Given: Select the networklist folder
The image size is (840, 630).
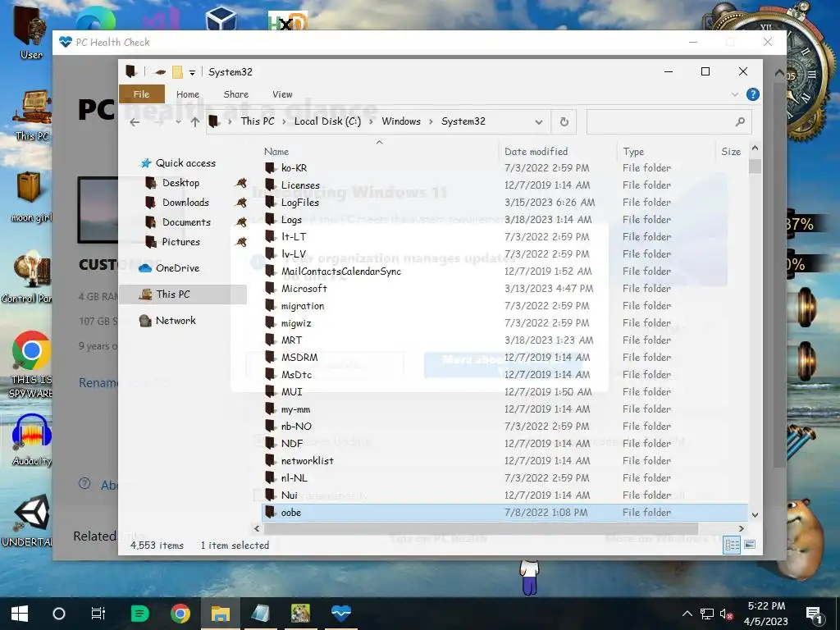Looking at the screenshot, I should click(x=307, y=461).
